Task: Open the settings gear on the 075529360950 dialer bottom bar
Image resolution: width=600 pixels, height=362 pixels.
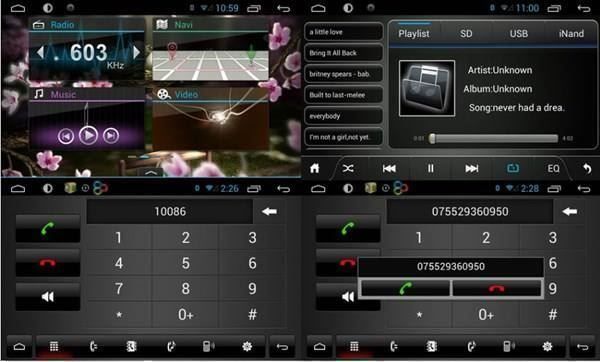Action: coord(548,347)
